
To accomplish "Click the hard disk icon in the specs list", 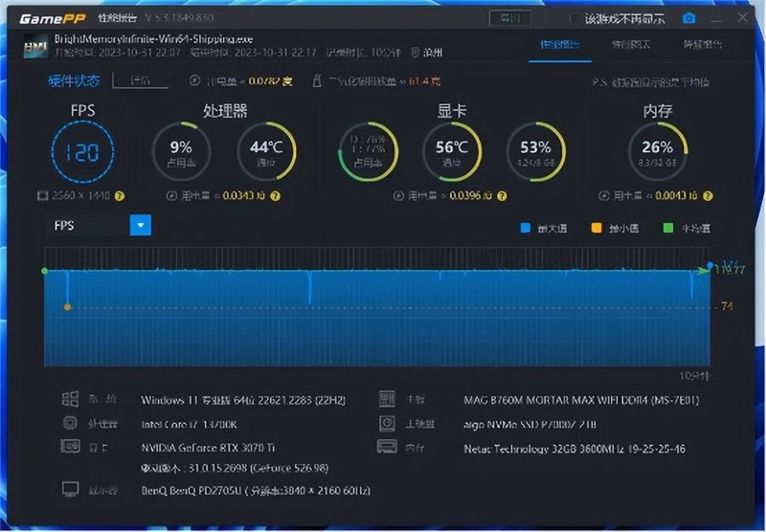I will [387, 423].
